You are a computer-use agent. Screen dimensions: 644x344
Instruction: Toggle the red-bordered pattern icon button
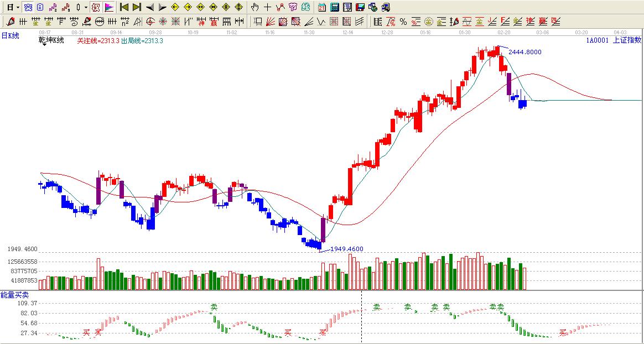tap(95, 7)
